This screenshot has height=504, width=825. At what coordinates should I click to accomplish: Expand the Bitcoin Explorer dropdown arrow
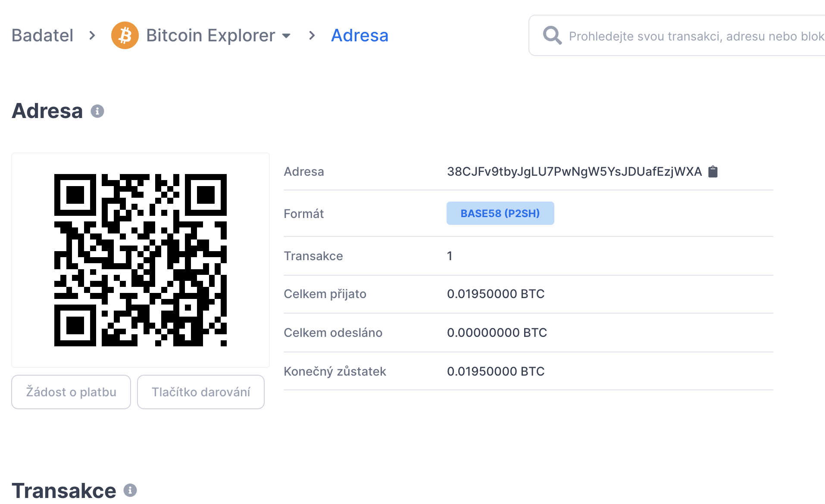pyautogui.click(x=286, y=36)
